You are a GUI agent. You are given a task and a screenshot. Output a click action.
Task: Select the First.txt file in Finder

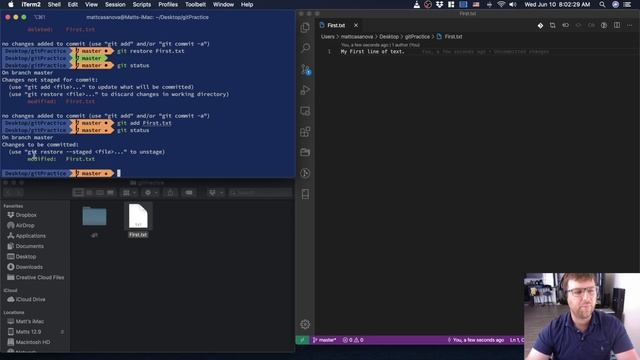pos(138,221)
